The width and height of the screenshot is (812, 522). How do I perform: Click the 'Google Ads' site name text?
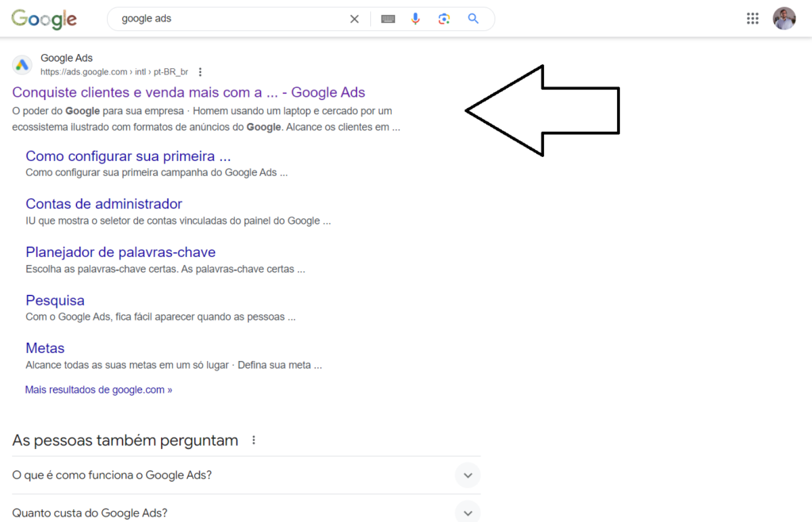[x=67, y=58]
